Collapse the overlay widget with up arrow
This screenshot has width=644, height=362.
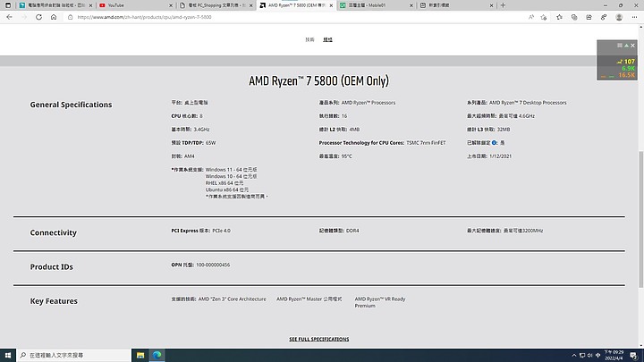click(x=626, y=46)
